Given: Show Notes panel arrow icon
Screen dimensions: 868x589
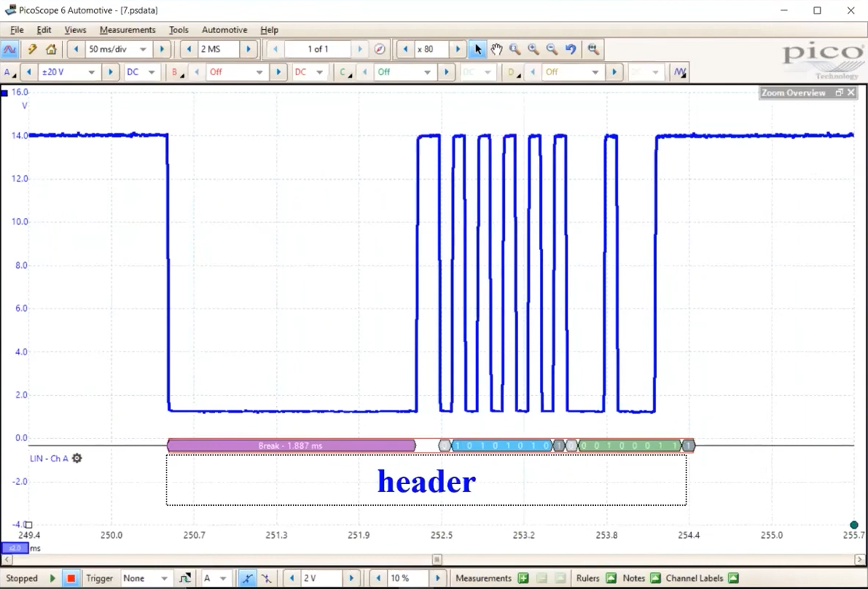Looking at the screenshot, I should coord(655,578).
